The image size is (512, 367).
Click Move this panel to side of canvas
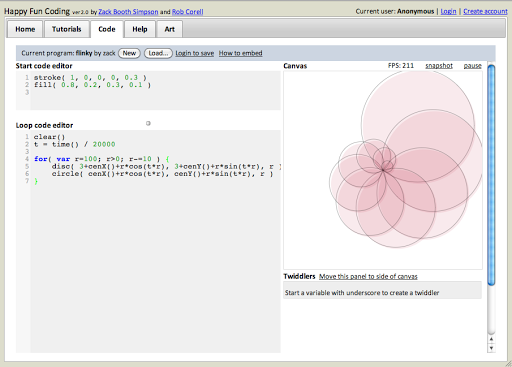click(x=368, y=276)
